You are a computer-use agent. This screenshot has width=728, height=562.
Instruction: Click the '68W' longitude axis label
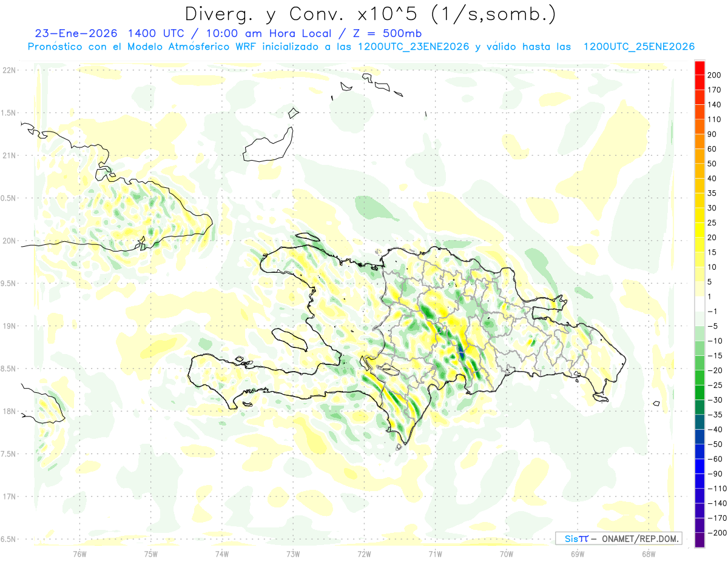click(x=649, y=554)
